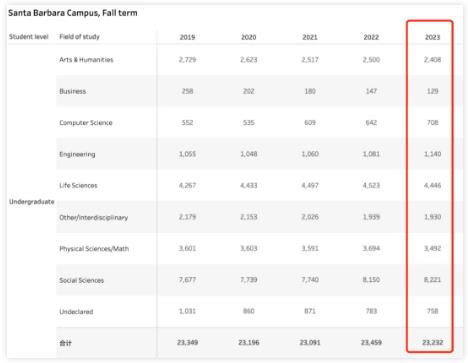Click the 2023 total value 23,232
This screenshot has width=468, height=363.
pos(432,342)
